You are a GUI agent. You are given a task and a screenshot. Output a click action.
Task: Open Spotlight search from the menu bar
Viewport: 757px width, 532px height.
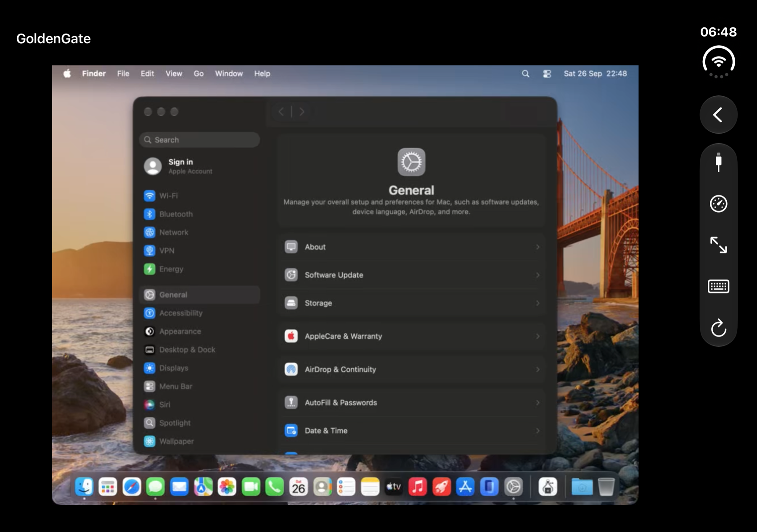[525, 74]
